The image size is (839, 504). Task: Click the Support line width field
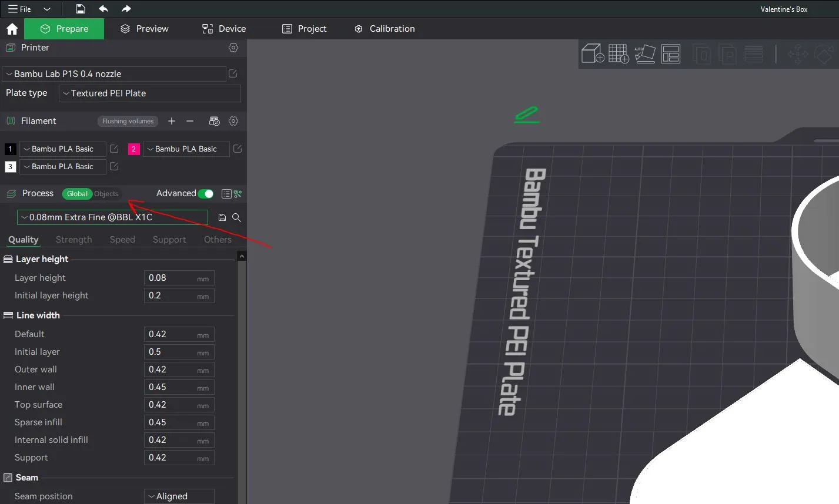point(179,458)
